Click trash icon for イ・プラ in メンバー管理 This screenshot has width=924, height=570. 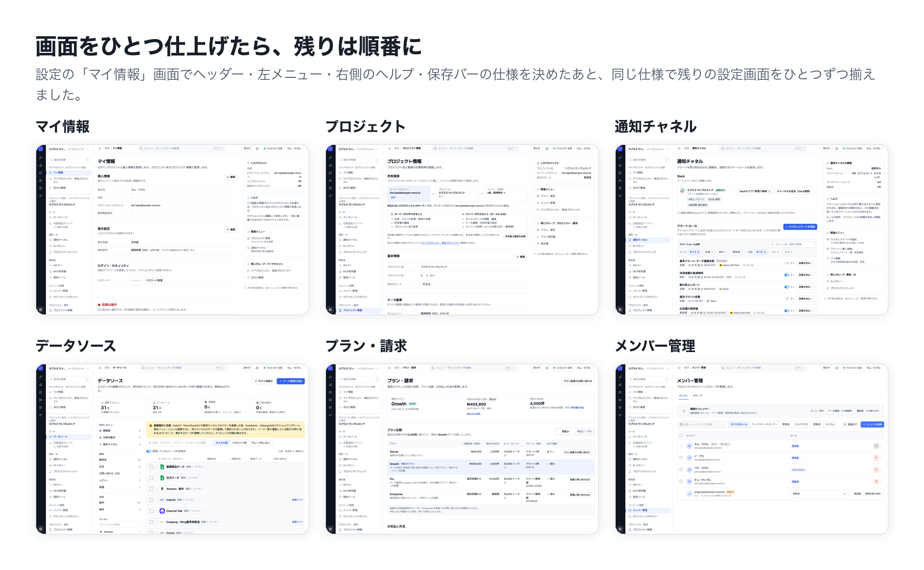876,458
